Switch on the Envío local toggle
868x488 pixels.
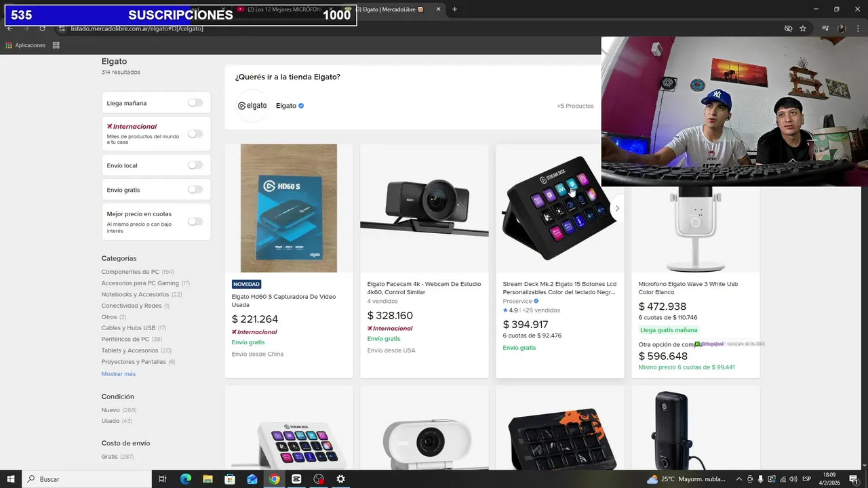[195, 165]
